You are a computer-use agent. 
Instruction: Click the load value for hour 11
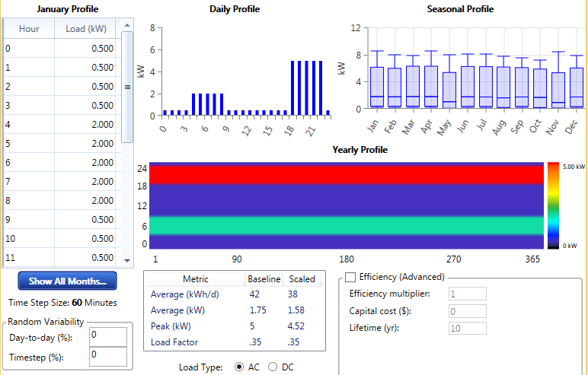click(x=87, y=258)
